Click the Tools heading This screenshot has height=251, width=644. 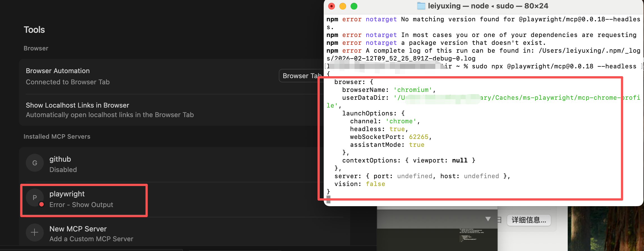34,30
